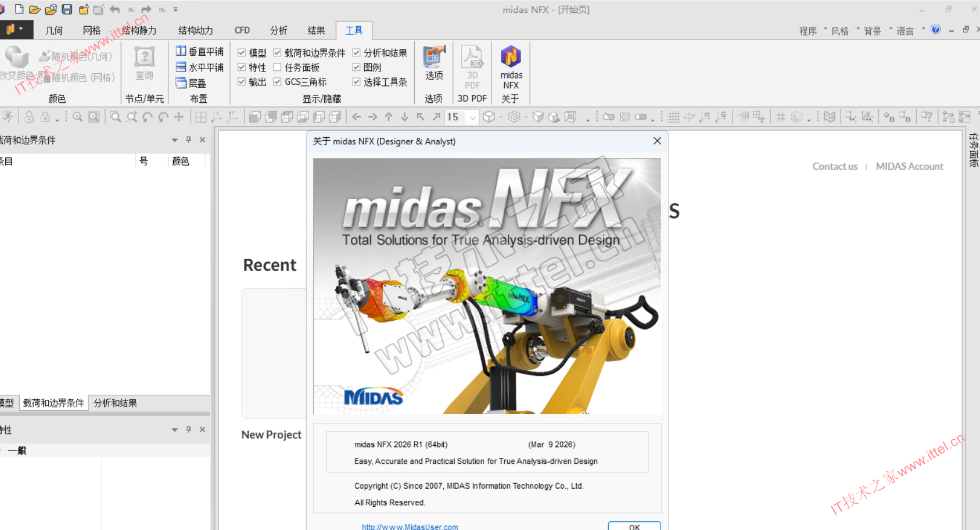Switch to 分析和结果 bottom panel tab
The height and width of the screenshot is (530, 980).
[x=115, y=403]
